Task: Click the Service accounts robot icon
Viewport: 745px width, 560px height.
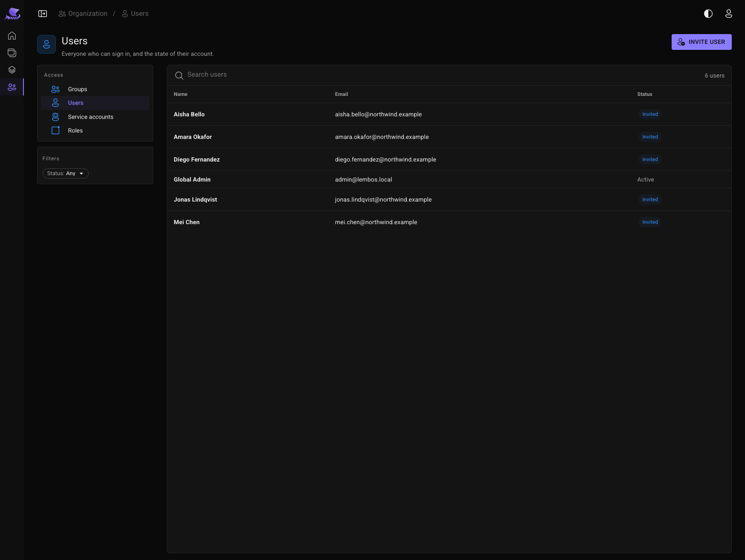Action: (55, 117)
